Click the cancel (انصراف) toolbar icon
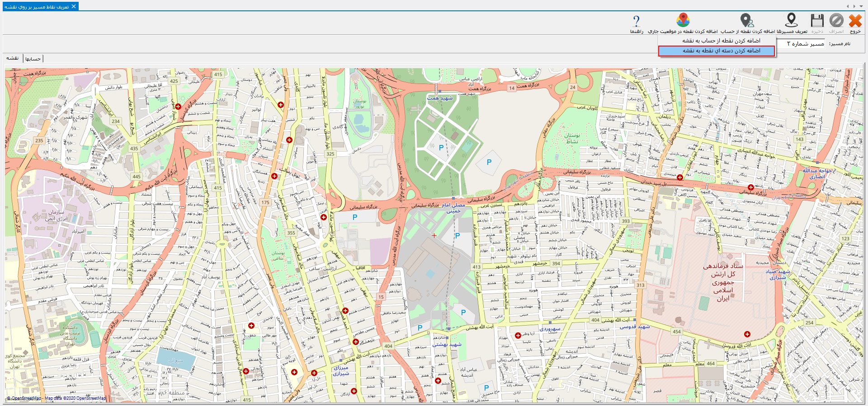The height and width of the screenshot is (406, 868). pyautogui.click(x=836, y=21)
